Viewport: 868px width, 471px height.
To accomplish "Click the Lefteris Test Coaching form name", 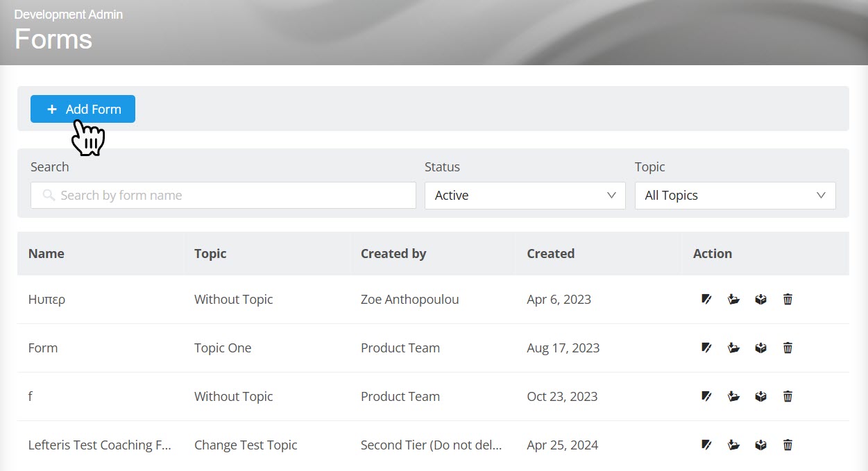I will pos(100,445).
